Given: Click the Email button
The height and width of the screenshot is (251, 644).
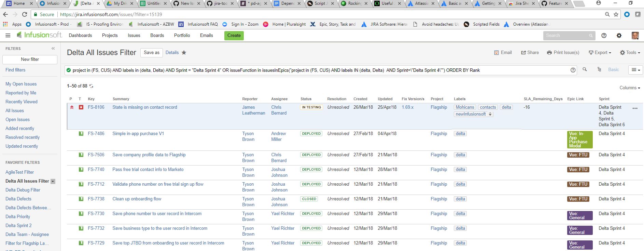Looking at the screenshot, I should 503,53.
